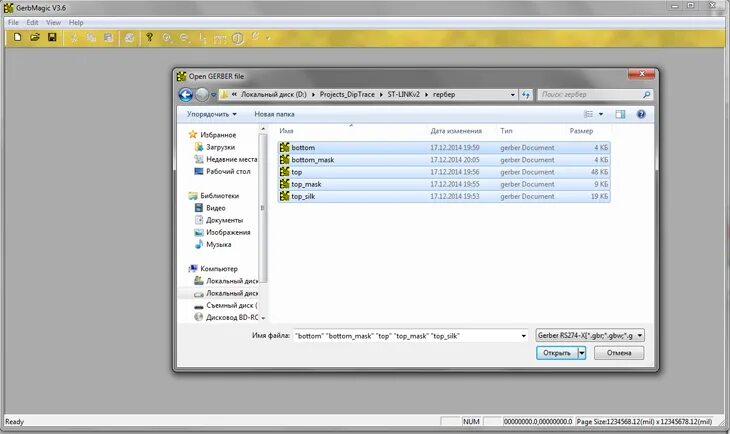This screenshot has height=434, width=730.
Task: Sort by the Размер column header
Action: click(x=581, y=131)
